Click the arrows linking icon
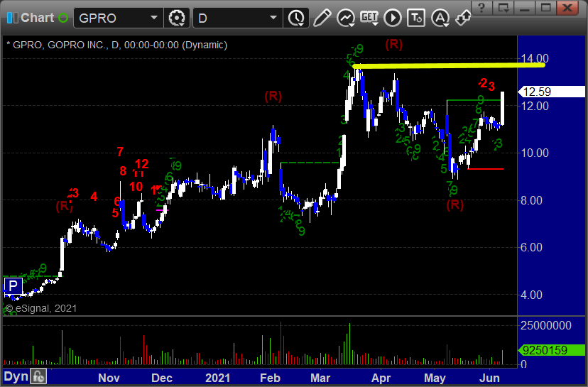The height and width of the screenshot is (387, 588). pyautogui.click(x=463, y=18)
